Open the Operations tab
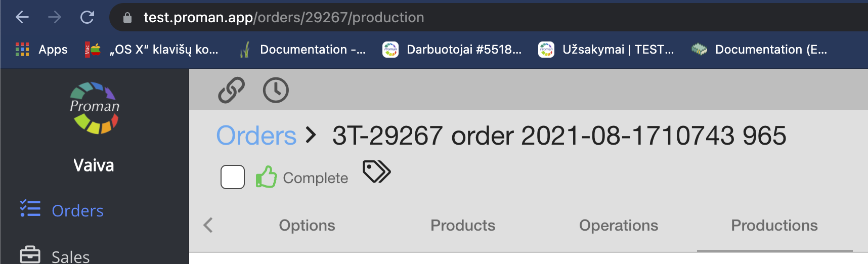The width and height of the screenshot is (868, 264). pos(619,226)
